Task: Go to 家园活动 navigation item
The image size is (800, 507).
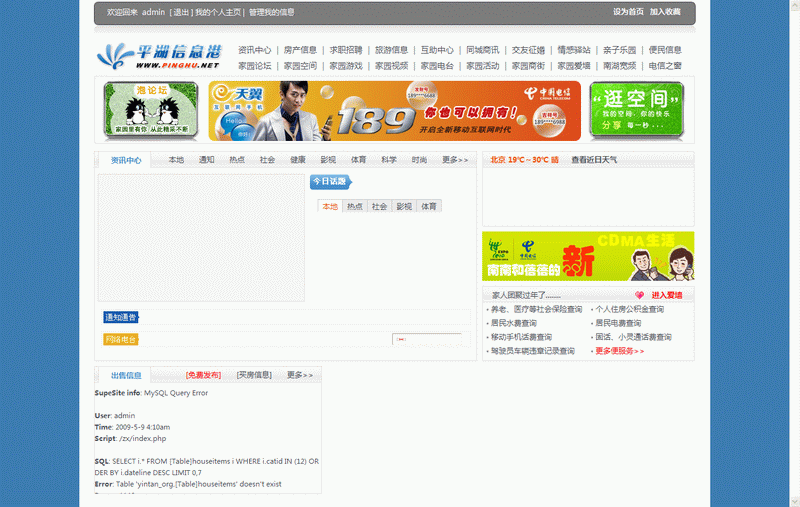Action: pos(483,66)
